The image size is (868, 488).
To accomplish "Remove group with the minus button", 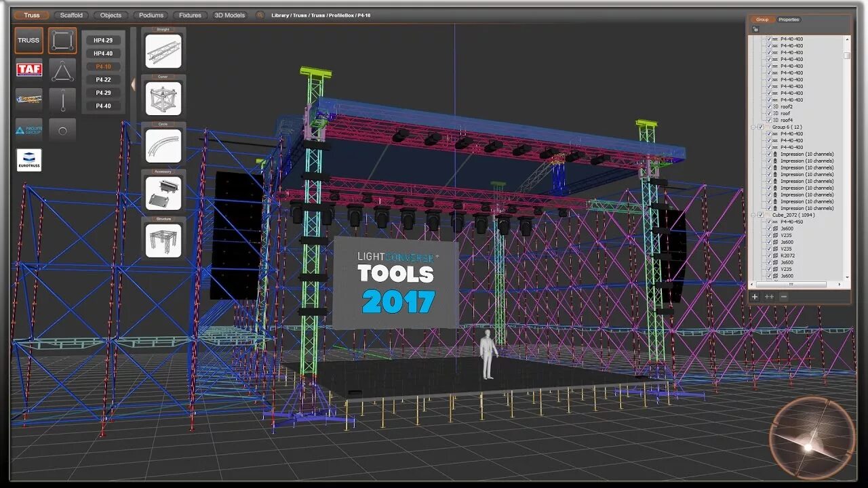I will (784, 297).
